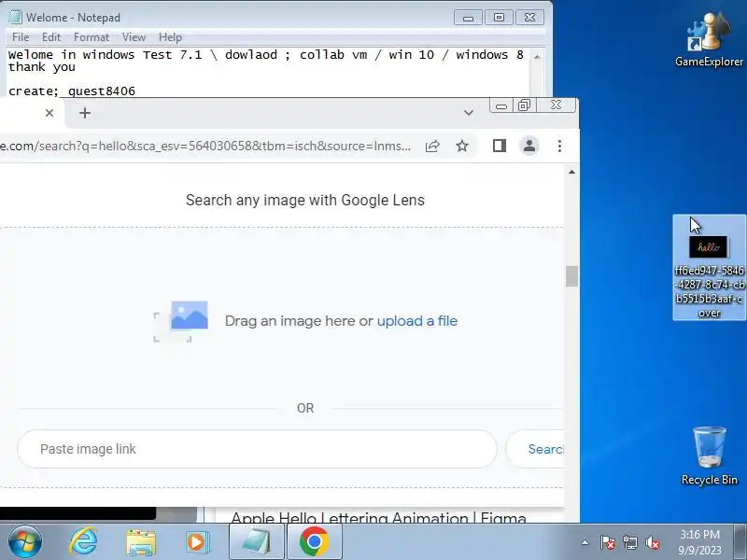This screenshot has width=747, height=560.
Task: Open Windows Media Player from taskbar
Action: pos(197,542)
